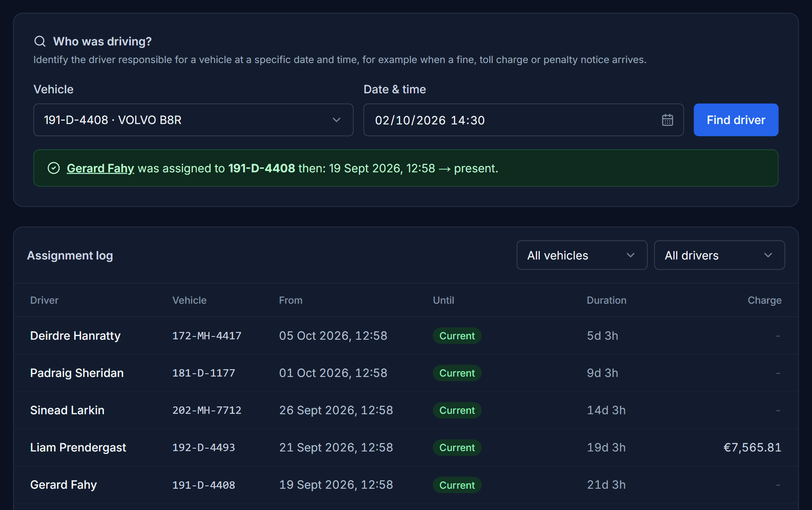Click the 19d 3h duration value
Viewport: 812px width, 510px height.
point(606,447)
